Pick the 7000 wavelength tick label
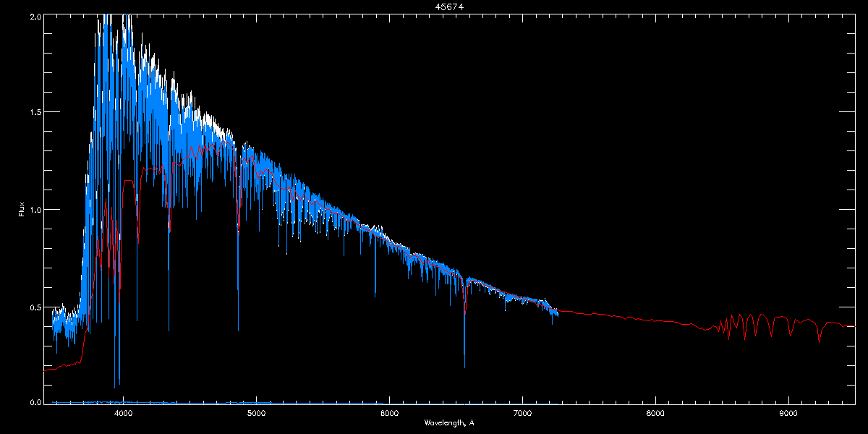Screen dimensions: 868x434 [x=522, y=414]
